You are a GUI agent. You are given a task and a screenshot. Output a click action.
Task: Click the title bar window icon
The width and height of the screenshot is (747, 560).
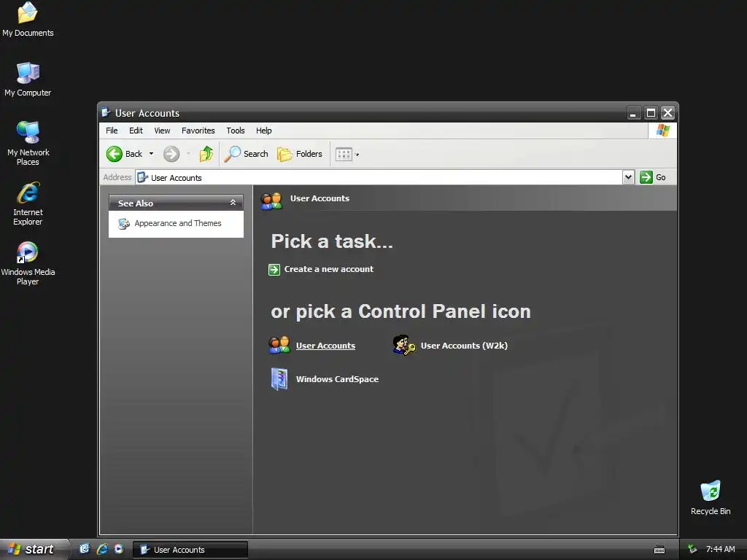[x=107, y=113]
